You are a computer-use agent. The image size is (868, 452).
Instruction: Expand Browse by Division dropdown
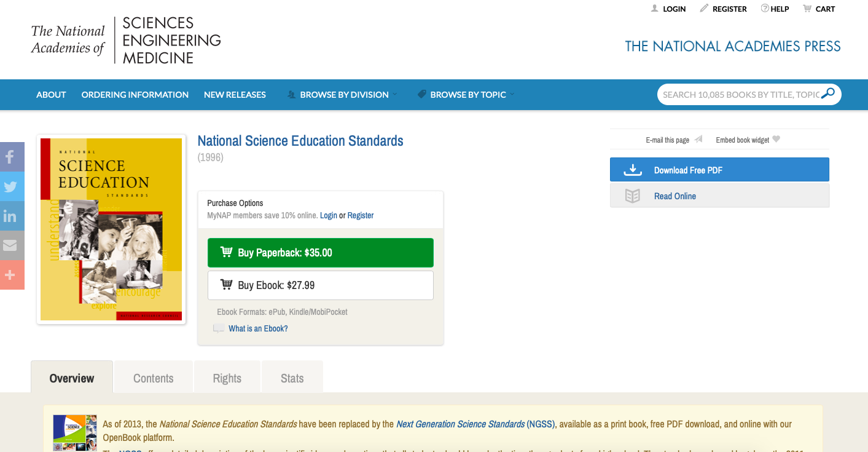coord(344,95)
